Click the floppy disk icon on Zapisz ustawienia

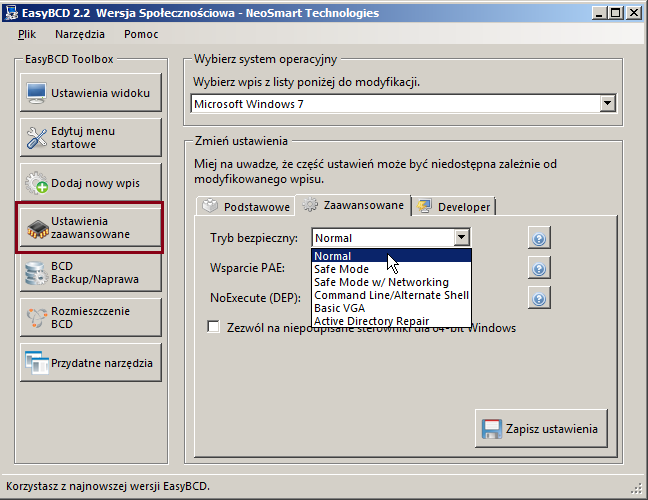(x=492, y=429)
